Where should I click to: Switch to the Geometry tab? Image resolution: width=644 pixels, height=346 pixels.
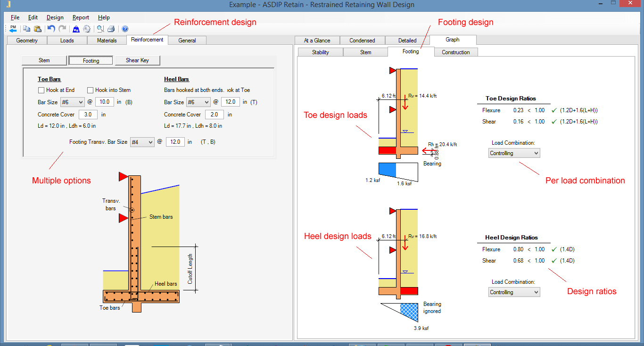pyautogui.click(x=27, y=41)
